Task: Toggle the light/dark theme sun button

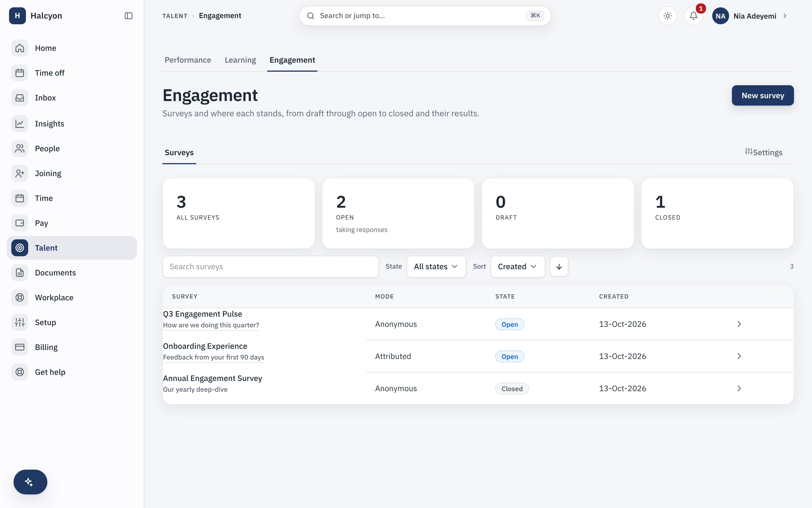Action: tap(667, 16)
